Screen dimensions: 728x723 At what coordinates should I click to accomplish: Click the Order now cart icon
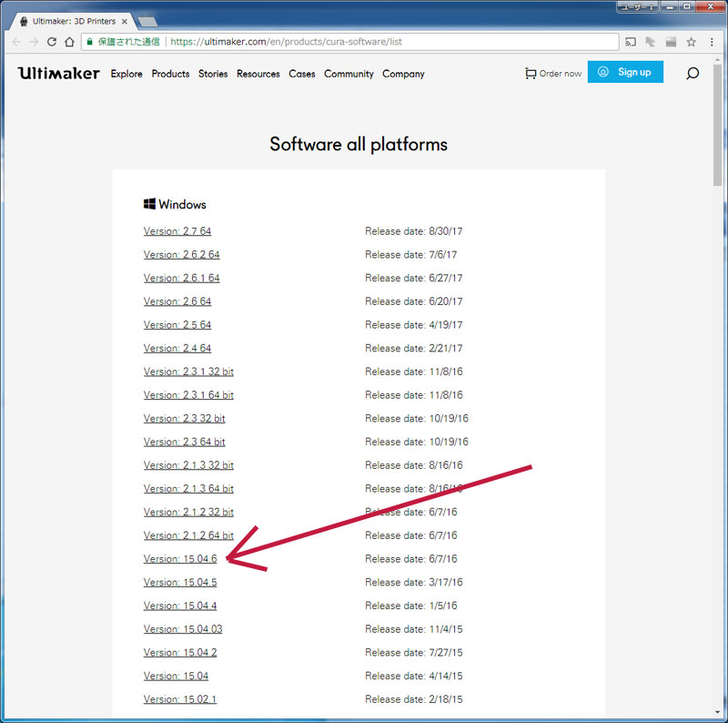pos(531,74)
